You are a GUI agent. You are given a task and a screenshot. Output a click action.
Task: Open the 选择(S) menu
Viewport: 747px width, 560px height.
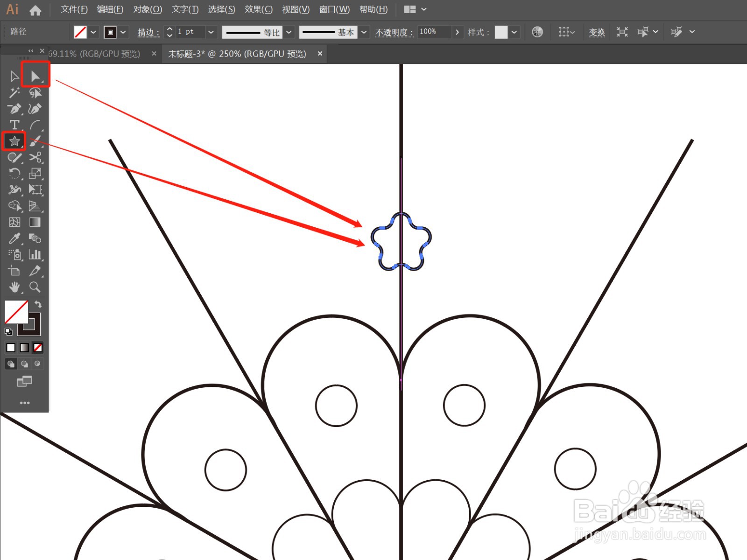coord(221,9)
